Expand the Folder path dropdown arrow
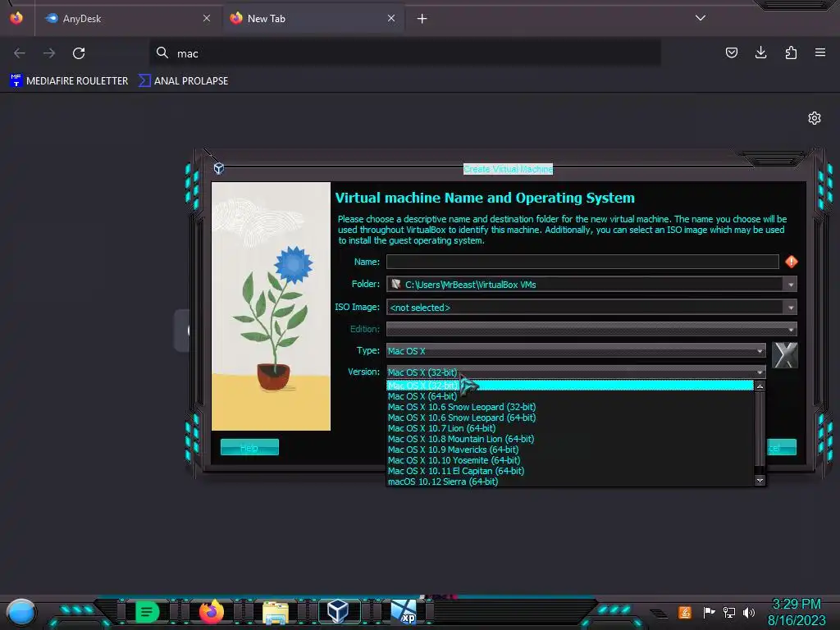Viewport: 840px width, 630px height. (791, 285)
